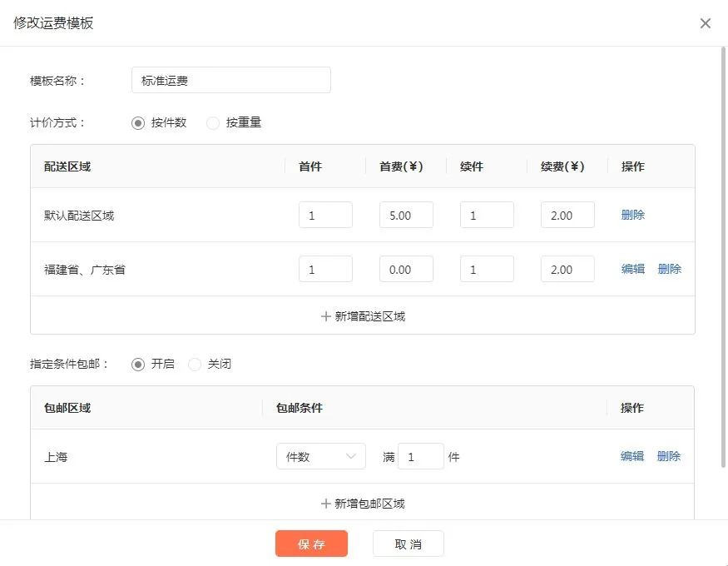Select the 按件数 pricing radio button
The height and width of the screenshot is (566, 728).
click(x=138, y=122)
